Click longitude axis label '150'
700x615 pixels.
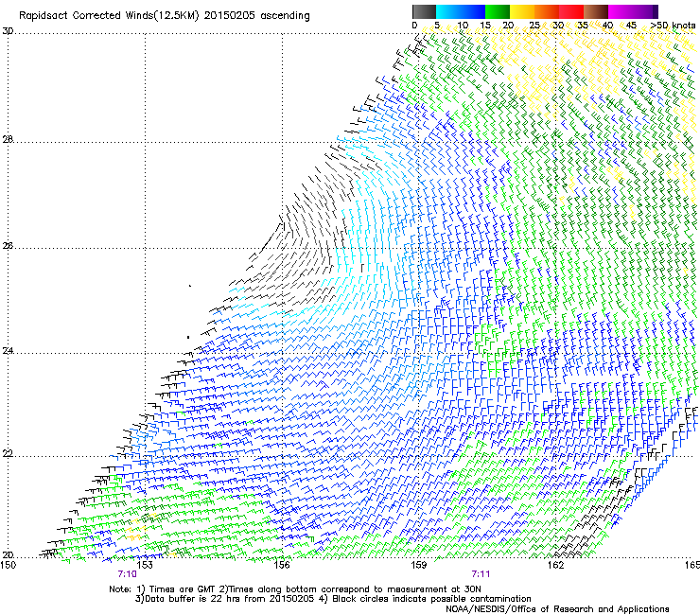pos(8,565)
